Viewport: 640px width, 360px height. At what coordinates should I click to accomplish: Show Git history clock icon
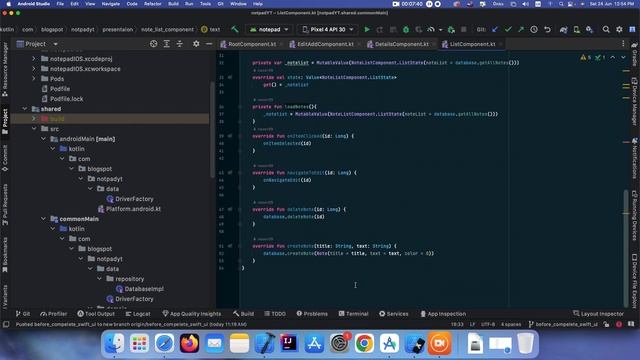pos(534,29)
